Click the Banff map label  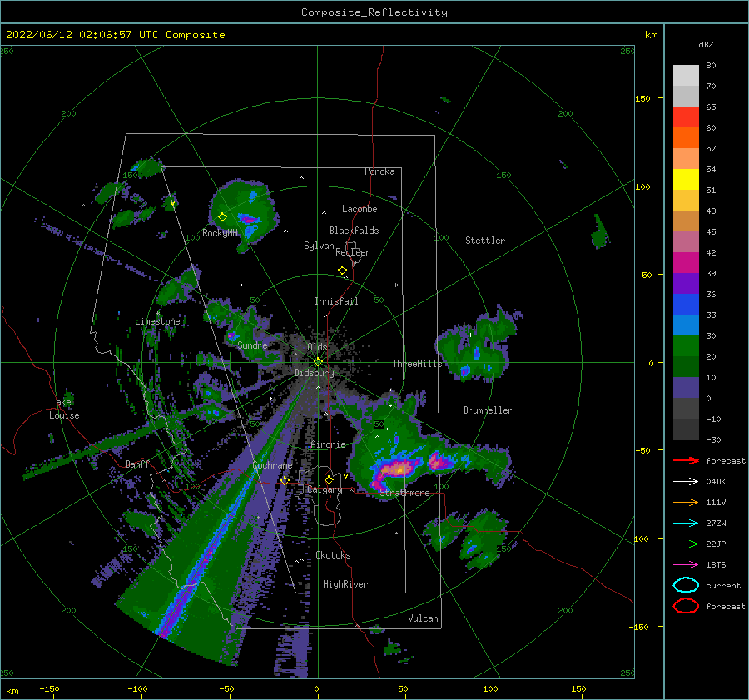point(137,464)
